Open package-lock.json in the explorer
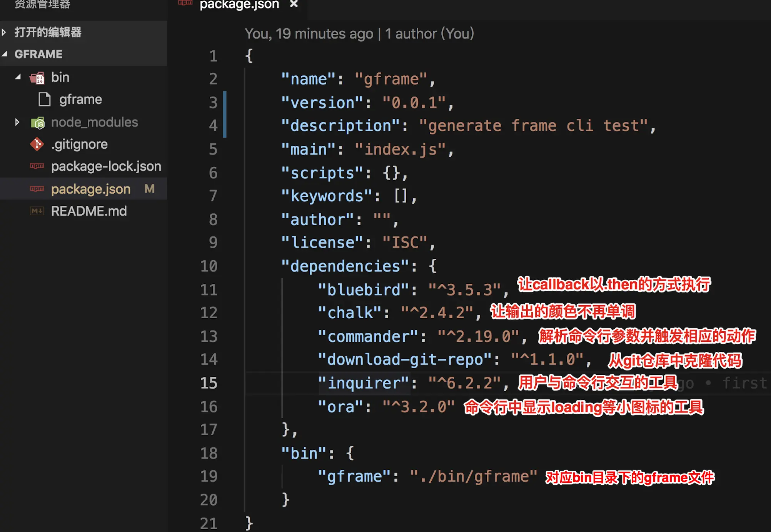This screenshot has height=532, width=771. pyautogui.click(x=106, y=166)
